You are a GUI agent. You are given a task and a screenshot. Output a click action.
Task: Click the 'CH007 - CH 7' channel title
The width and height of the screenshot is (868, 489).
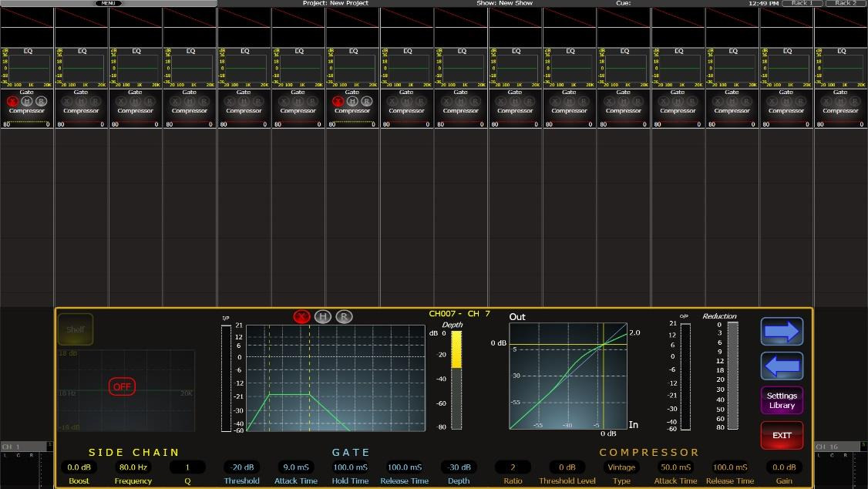coord(459,313)
